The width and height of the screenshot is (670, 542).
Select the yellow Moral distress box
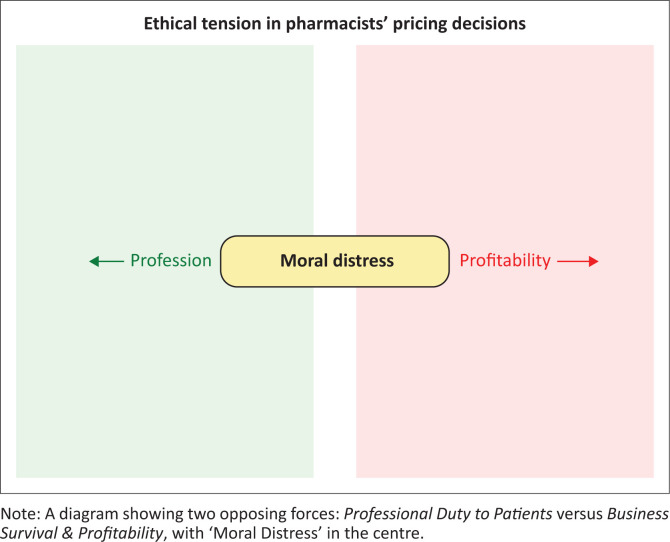point(335,261)
